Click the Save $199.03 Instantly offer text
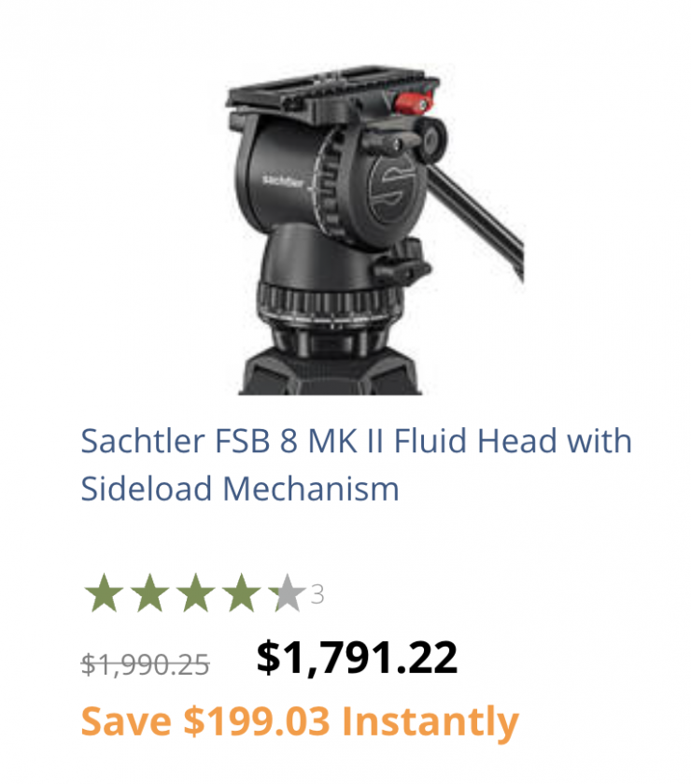This screenshot has height=784, width=691. pyautogui.click(x=300, y=721)
